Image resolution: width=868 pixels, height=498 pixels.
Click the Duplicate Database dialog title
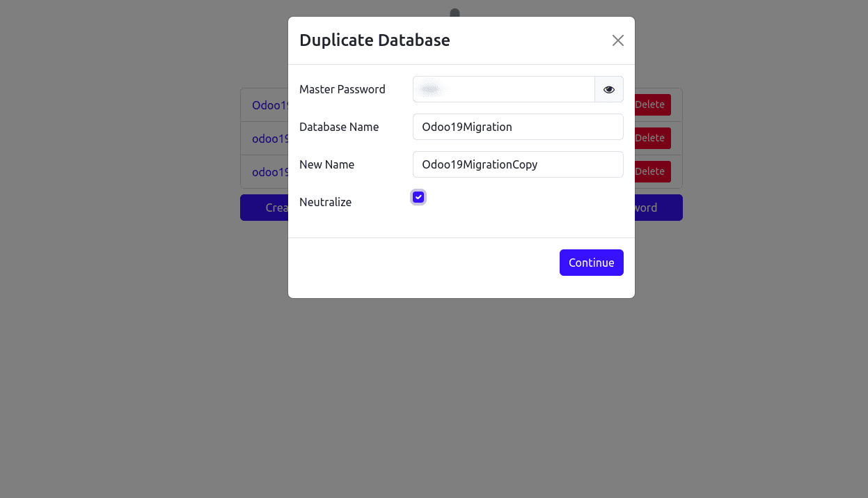[x=374, y=40]
